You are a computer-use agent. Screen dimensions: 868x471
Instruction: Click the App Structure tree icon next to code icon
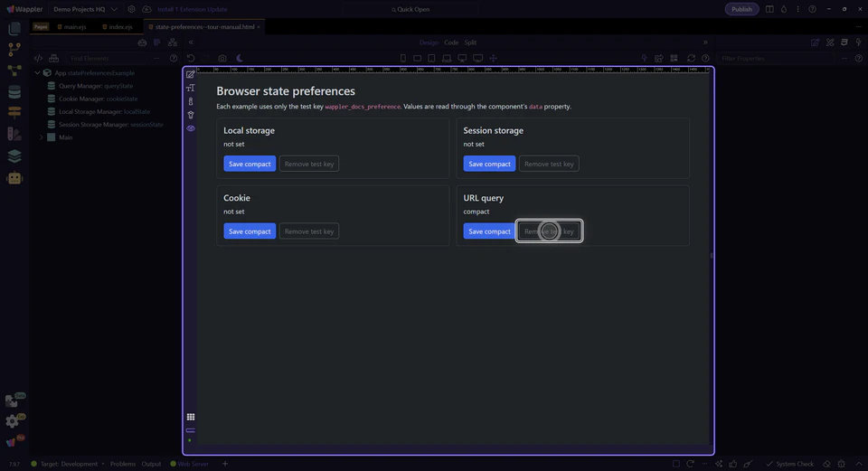[x=53, y=58]
